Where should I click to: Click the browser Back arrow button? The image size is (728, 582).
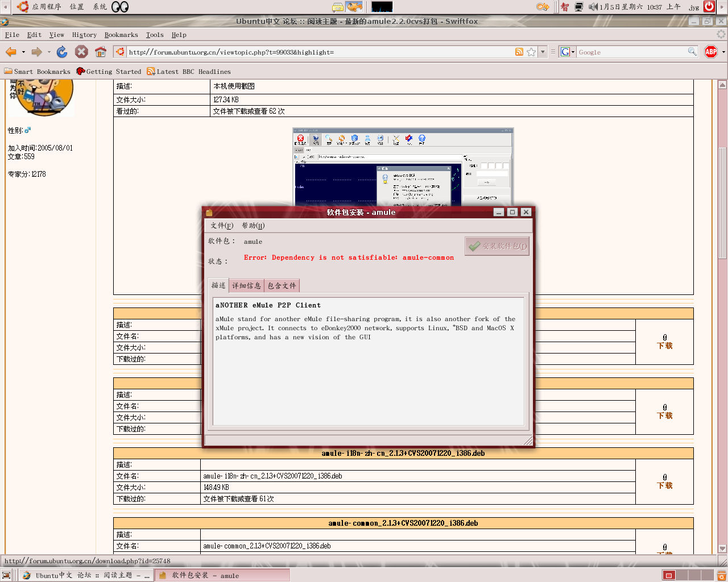[x=11, y=52]
